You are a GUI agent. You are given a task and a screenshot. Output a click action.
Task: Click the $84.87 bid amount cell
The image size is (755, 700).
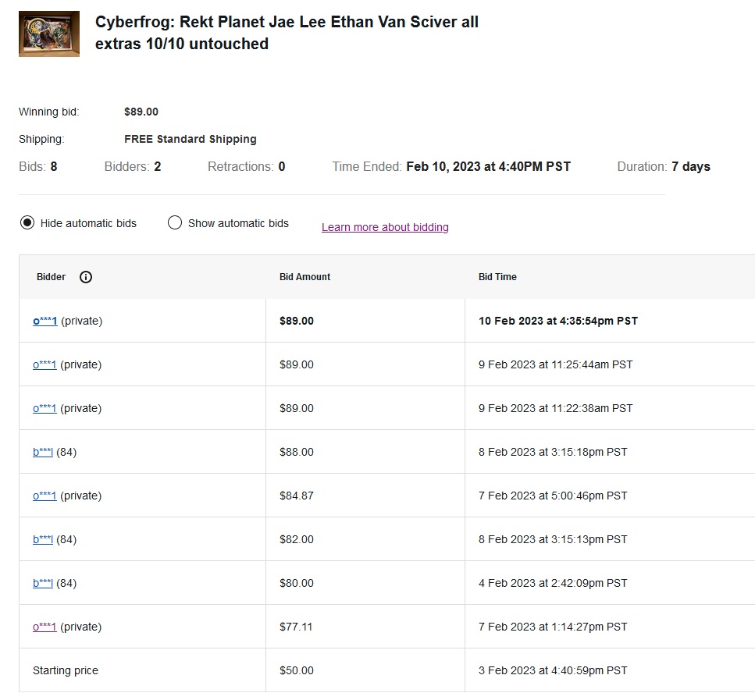297,496
